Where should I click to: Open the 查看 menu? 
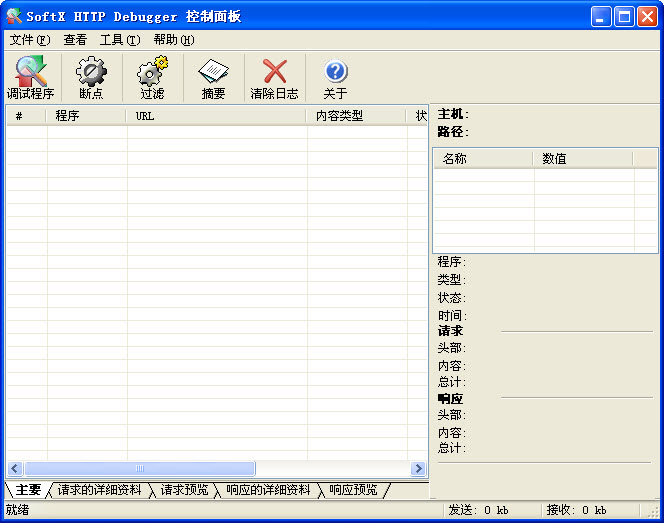(x=75, y=40)
